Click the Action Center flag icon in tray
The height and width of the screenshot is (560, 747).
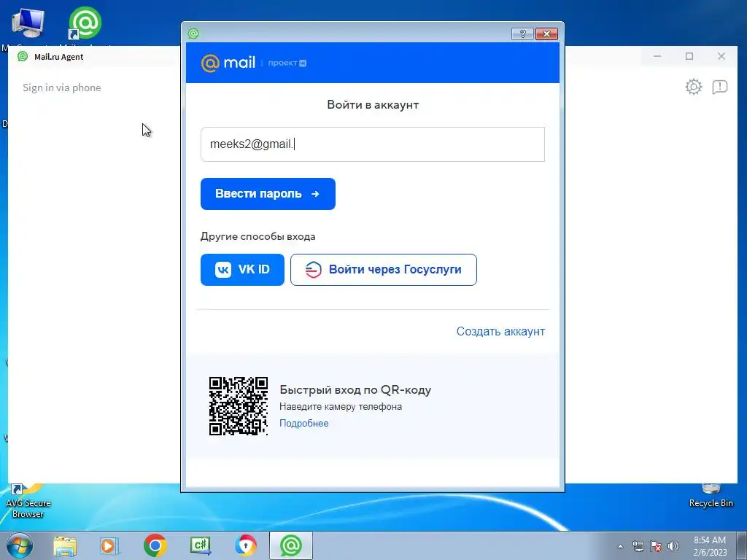point(656,546)
